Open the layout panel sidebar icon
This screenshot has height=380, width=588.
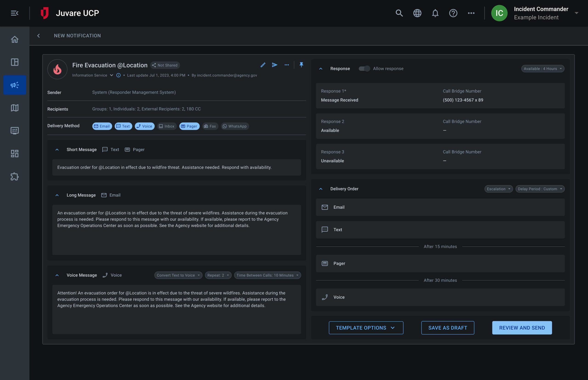[14, 62]
